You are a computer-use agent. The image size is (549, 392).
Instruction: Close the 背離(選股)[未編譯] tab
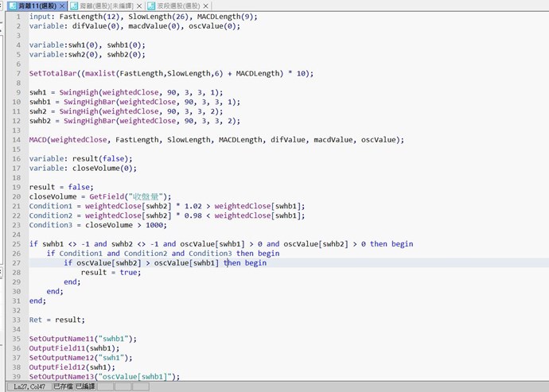click(x=139, y=6)
